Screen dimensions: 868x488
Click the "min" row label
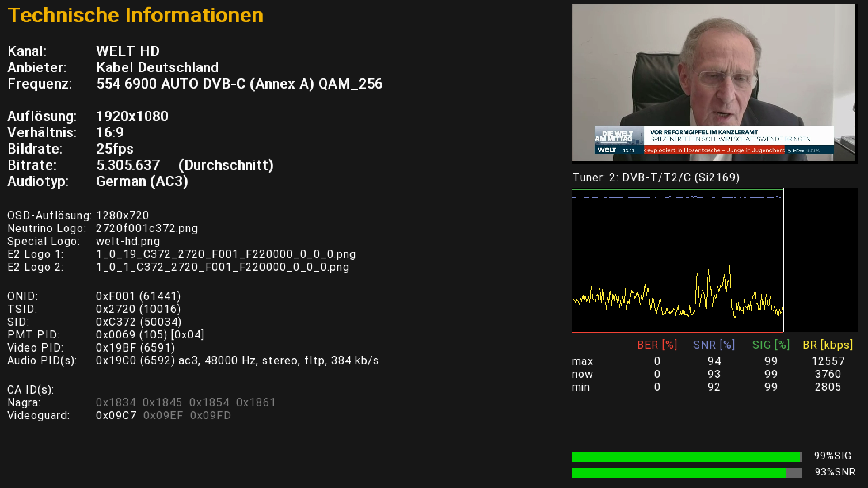tap(581, 387)
